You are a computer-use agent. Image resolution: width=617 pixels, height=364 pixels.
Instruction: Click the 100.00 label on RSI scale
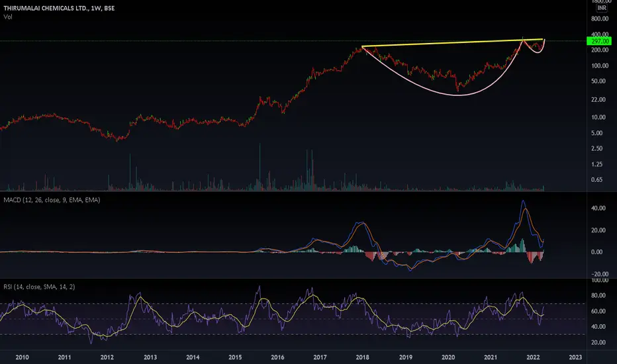click(600, 281)
